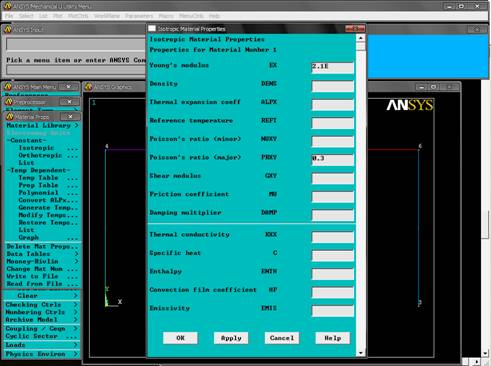The height and width of the screenshot is (366, 491).
Task: Click the Emissivity EMIS input field
Action: (333, 311)
